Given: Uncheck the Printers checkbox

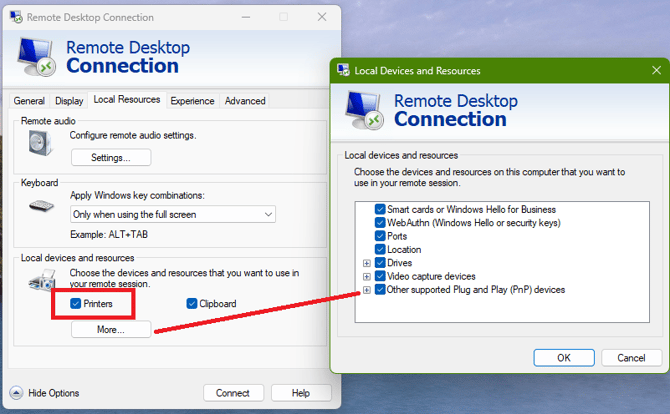Looking at the screenshot, I should pos(77,303).
